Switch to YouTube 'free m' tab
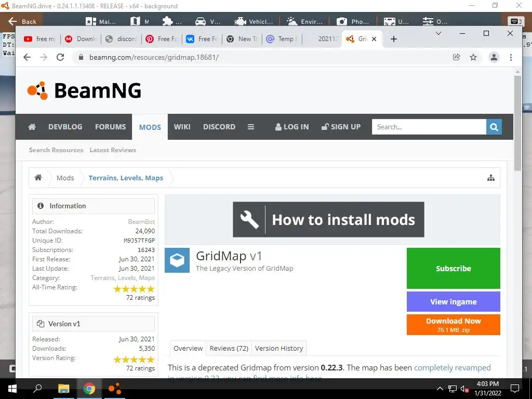This screenshot has height=399, width=532. pos(40,39)
